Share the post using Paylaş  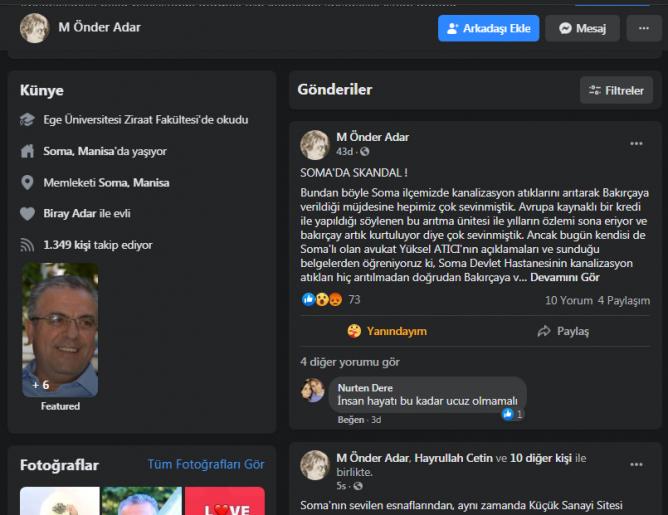click(x=563, y=331)
